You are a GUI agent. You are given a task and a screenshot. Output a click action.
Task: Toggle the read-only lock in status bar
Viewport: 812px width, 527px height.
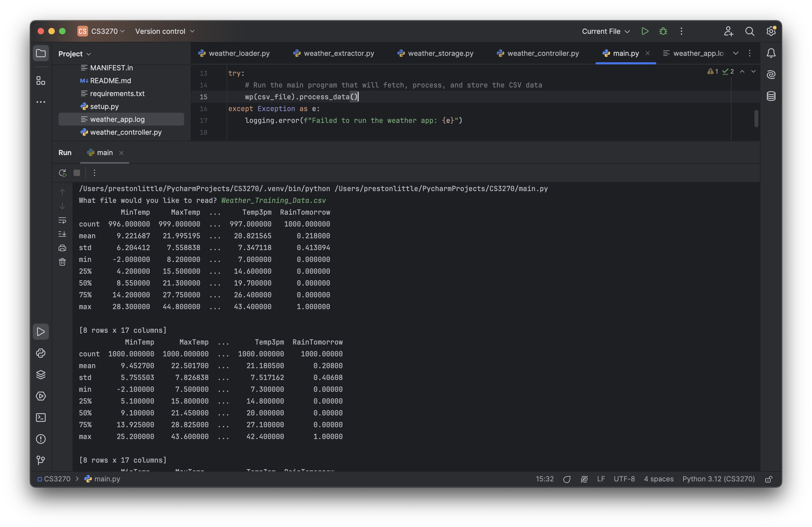tap(769, 479)
